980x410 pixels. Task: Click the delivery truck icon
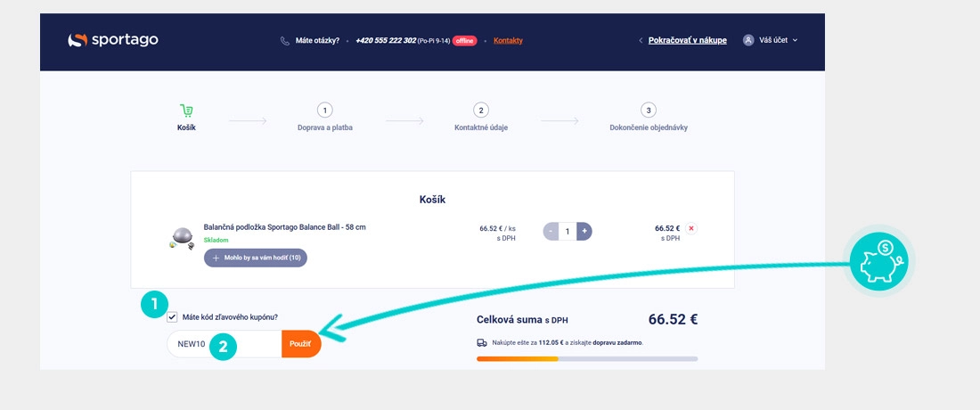482,342
